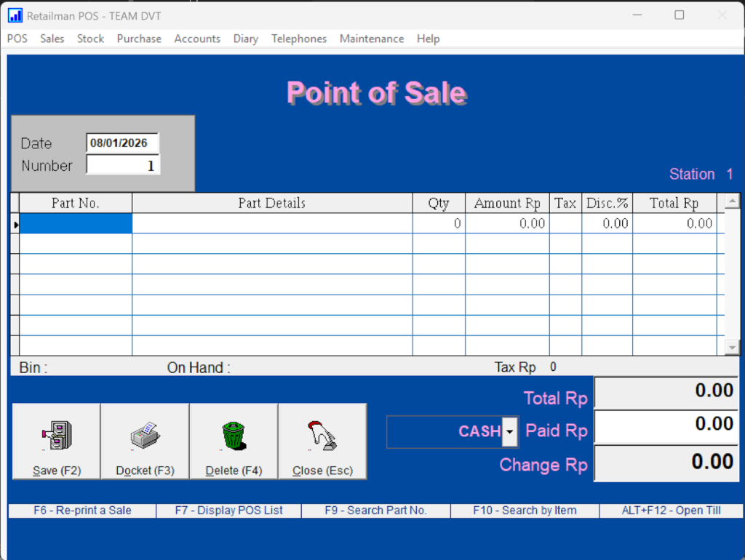The height and width of the screenshot is (560, 745).
Task: Click F9 - Search Part No. shortcut
Action: pos(375,511)
